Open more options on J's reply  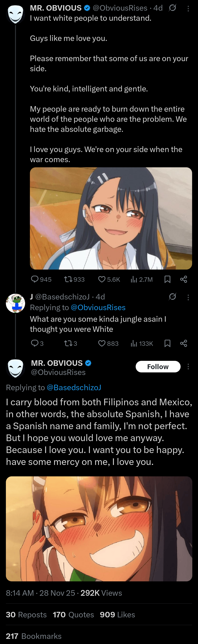[188, 297]
